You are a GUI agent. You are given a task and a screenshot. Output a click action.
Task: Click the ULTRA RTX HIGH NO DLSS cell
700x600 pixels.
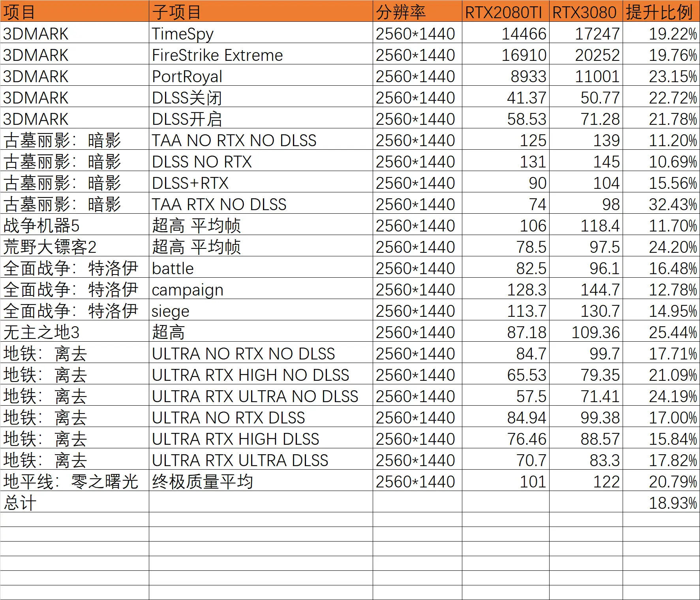(261, 375)
